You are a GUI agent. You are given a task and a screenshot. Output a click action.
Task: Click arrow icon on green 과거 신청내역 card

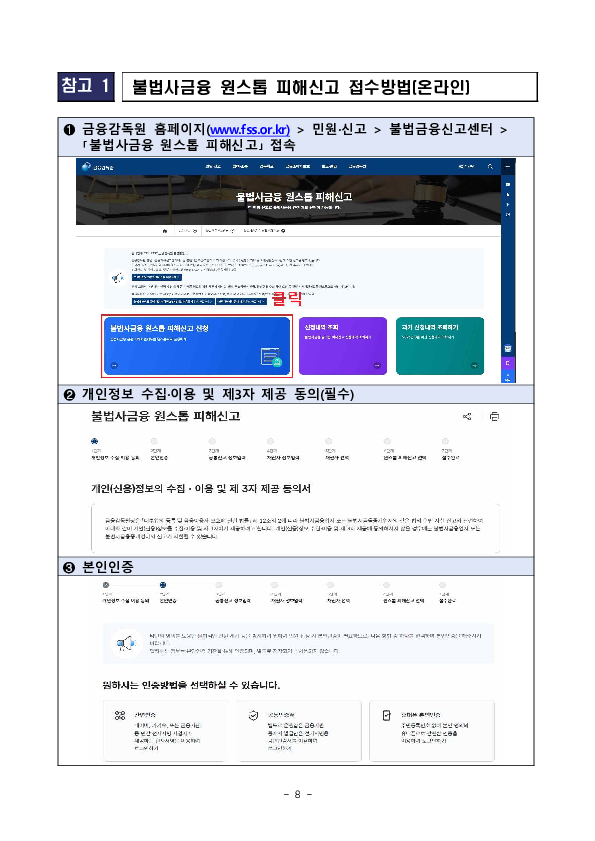(474, 365)
